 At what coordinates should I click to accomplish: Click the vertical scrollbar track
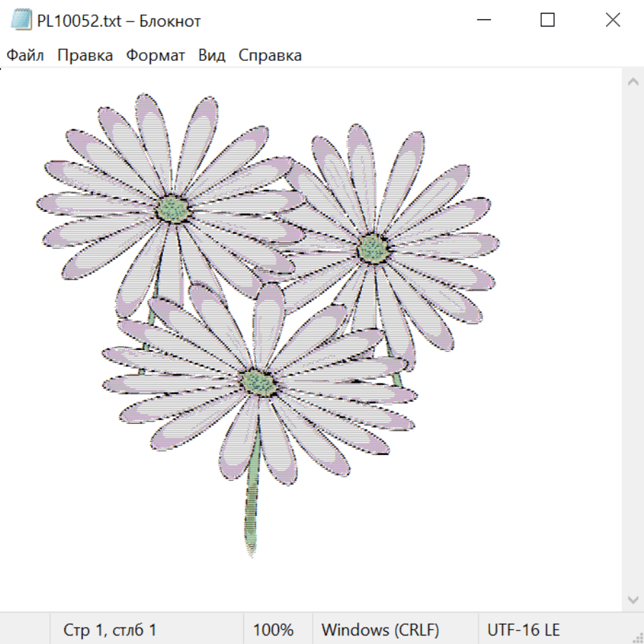pyautogui.click(x=633, y=340)
